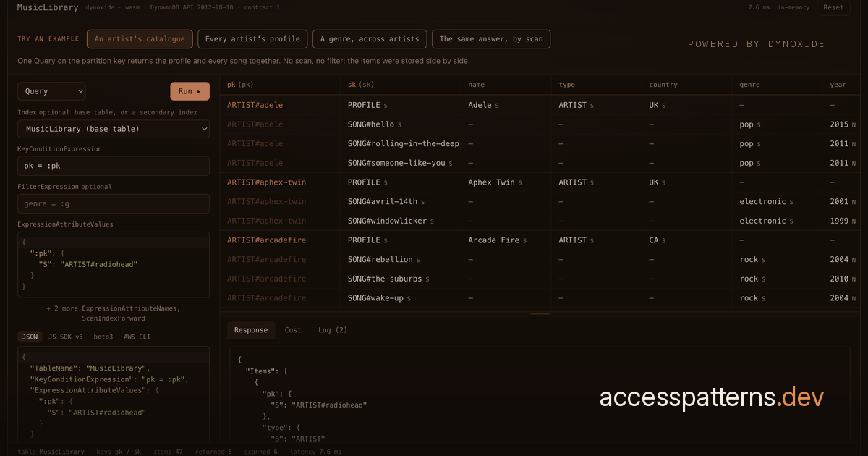Focus the KeyConditionExpression field
This screenshot has height=456, width=868.
[114, 166]
